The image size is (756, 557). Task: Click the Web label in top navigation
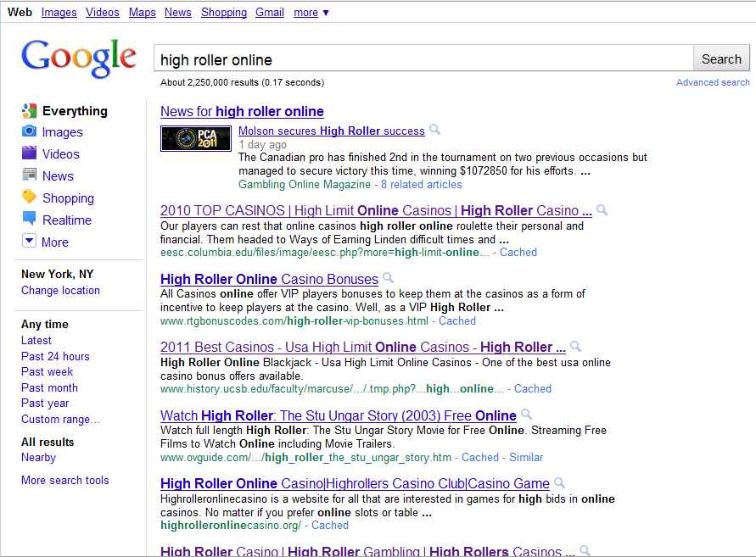point(20,13)
